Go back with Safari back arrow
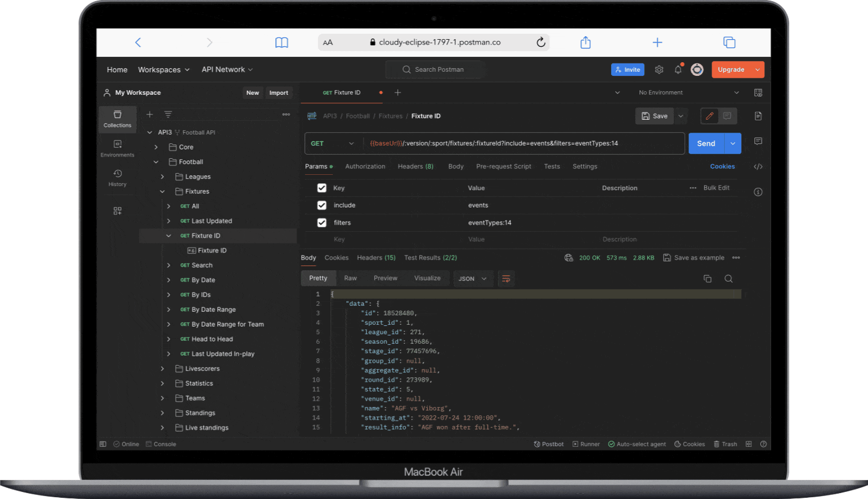868x499 pixels. pyautogui.click(x=138, y=42)
